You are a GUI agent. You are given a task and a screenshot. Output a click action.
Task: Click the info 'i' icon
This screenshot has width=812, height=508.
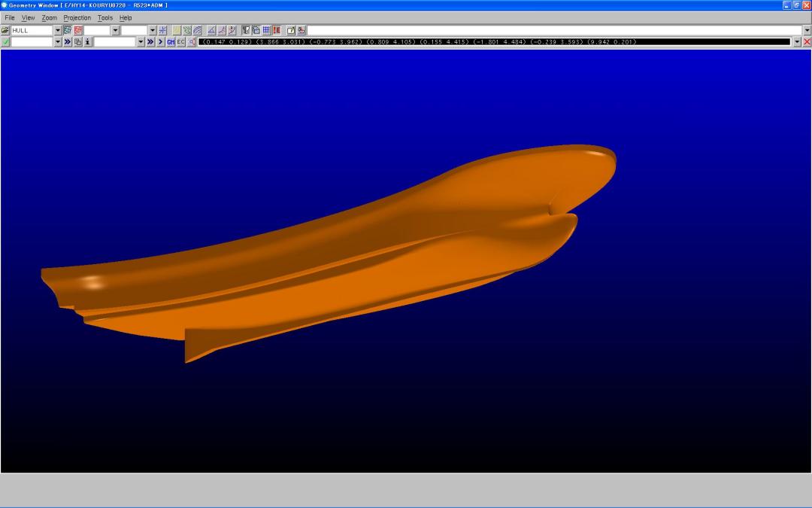pyautogui.click(x=87, y=42)
